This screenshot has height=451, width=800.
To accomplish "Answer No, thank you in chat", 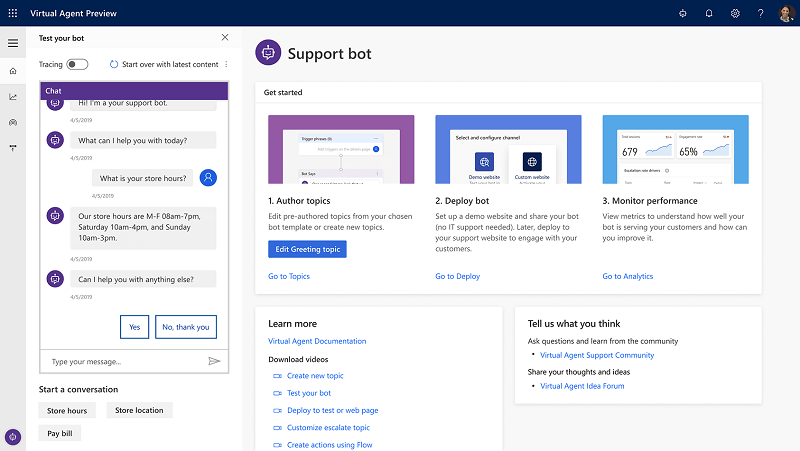I will (186, 327).
